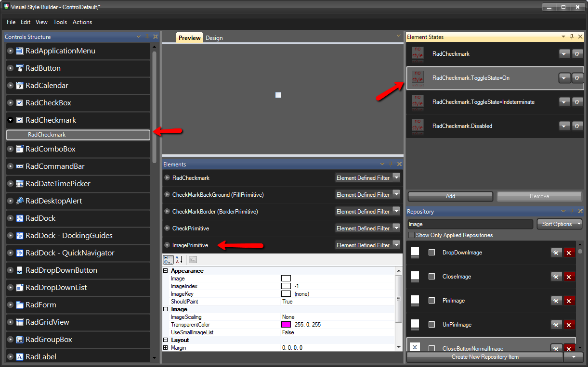Screen dimensions: 588x367
Task: Switch to the Preview tab
Action: (190, 38)
